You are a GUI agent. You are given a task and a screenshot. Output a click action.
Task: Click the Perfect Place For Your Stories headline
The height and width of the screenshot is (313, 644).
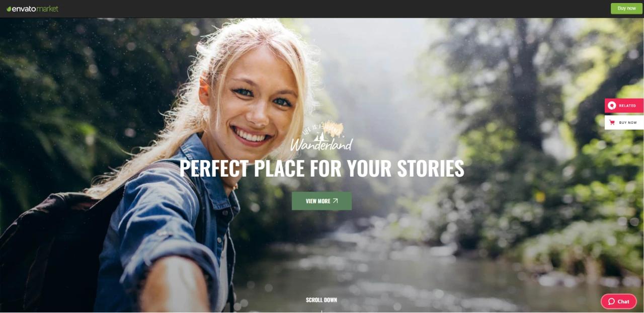pyautogui.click(x=322, y=169)
